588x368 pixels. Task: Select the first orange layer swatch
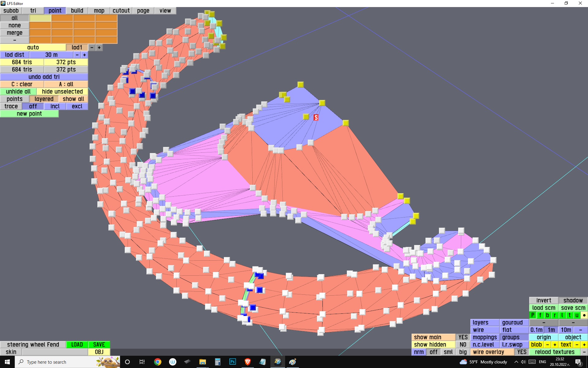[x=62, y=18]
